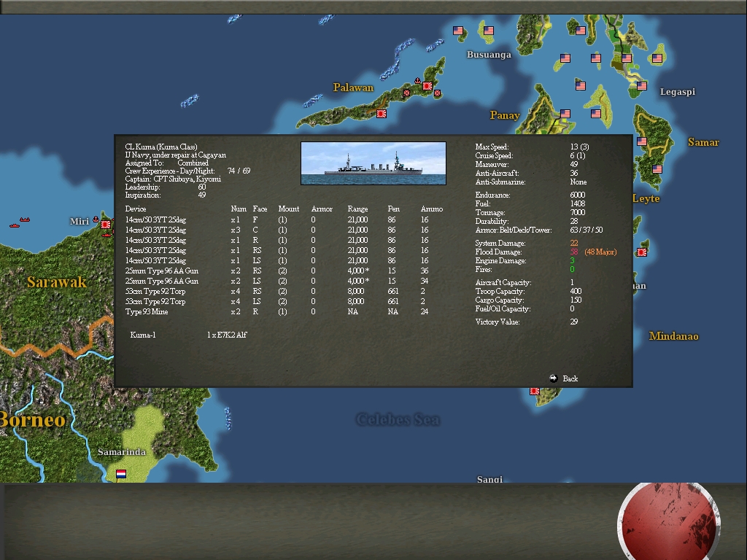Select the Japanese flag base at Miri
The height and width of the screenshot is (560, 747).
106,225
